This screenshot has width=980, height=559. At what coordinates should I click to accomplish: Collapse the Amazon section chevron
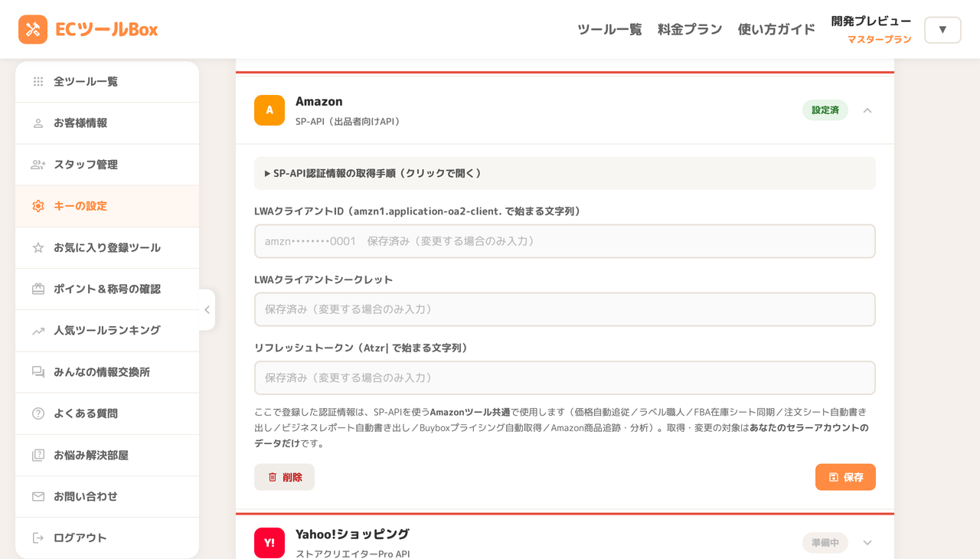[867, 110]
